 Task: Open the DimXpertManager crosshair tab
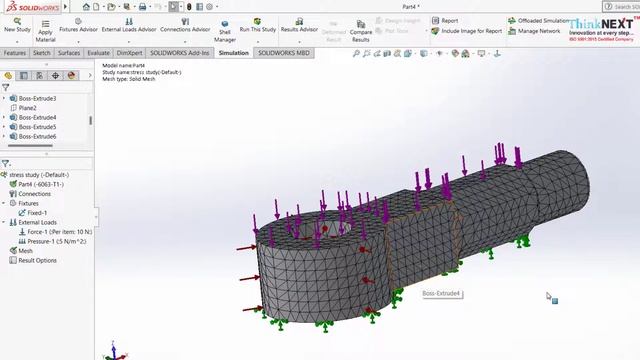click(55, 76)
